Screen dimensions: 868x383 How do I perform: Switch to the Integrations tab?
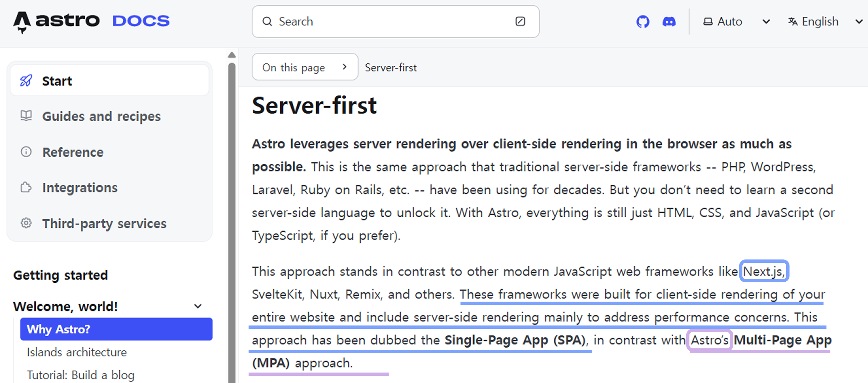coord(110,188)
